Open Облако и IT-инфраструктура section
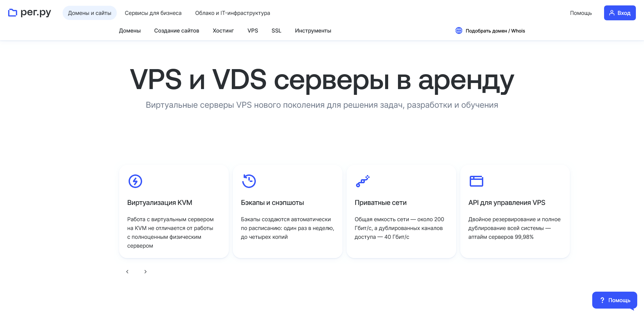 [232, 13]
